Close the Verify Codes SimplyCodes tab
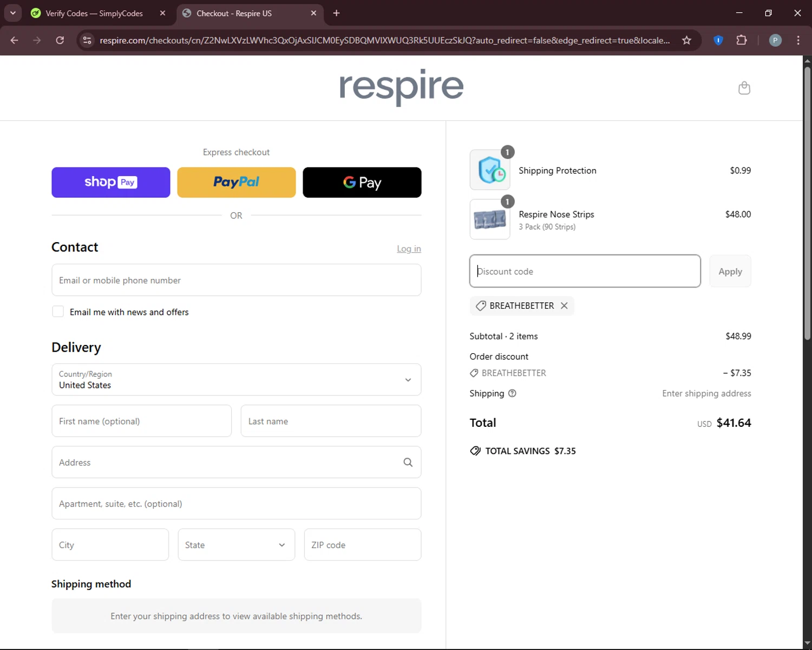Viewport: 812px width, 650px height. click(x=162, y=13)
